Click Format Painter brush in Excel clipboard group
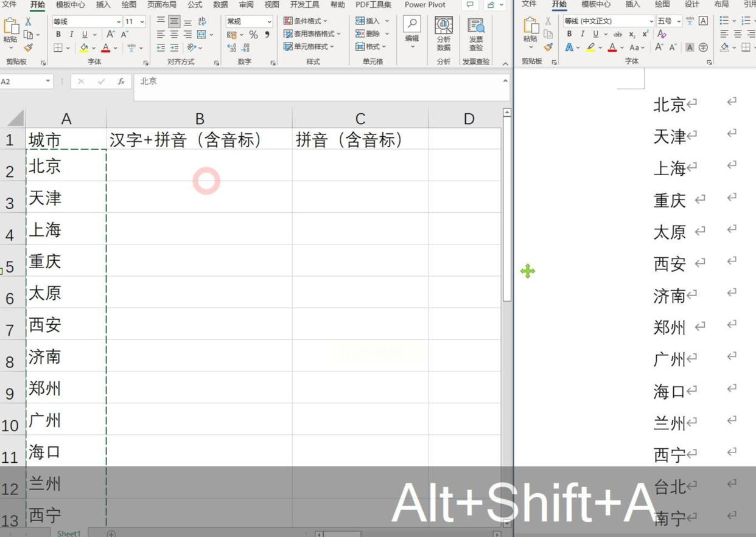 (28, 47)
